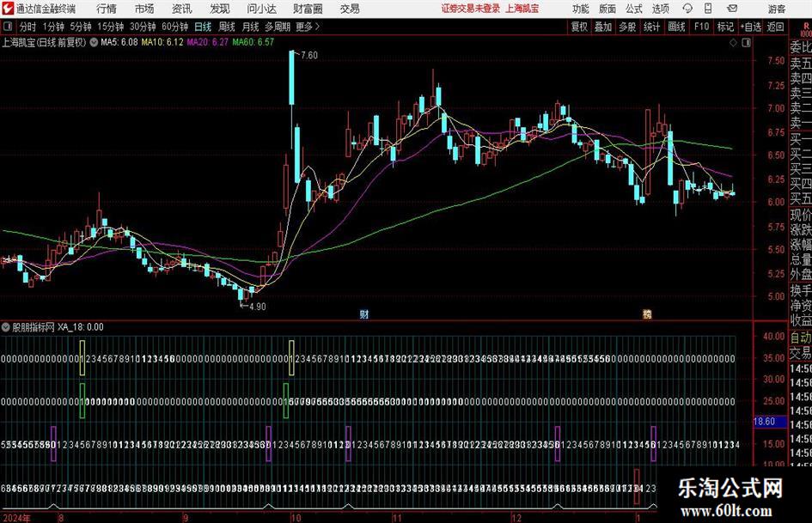Screen dimensions: 812x523
Task: Click the 标记 mark toolbar button
Action: tap(725, 27)
